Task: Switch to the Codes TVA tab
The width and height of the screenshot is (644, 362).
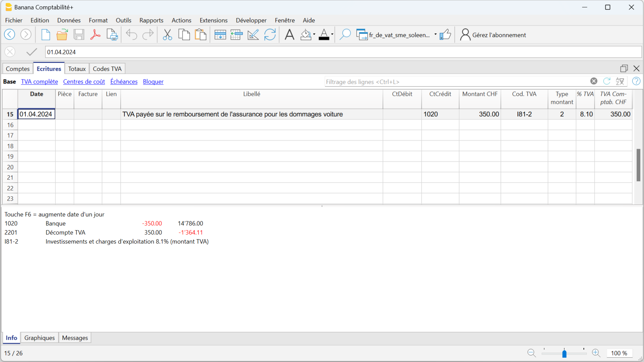Action: pos(107,69)
